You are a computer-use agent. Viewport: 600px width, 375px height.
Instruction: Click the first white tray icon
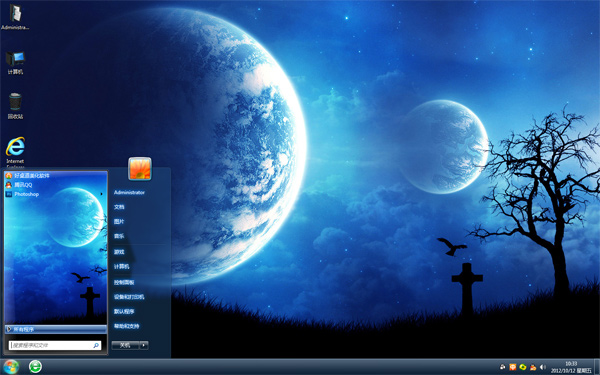(x=502, y=367)
